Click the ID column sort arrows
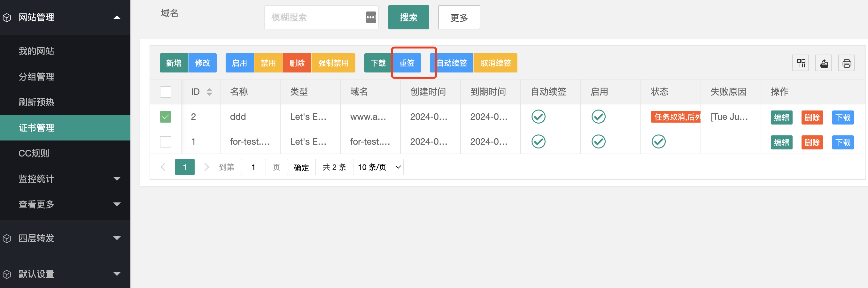 point(209,92)
